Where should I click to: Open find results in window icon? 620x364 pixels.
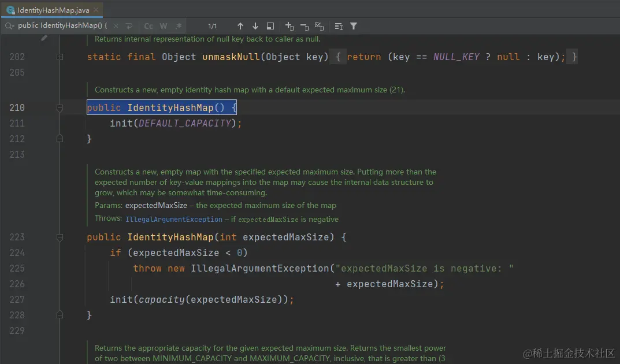pyautogui.click(x=270, y=26)
